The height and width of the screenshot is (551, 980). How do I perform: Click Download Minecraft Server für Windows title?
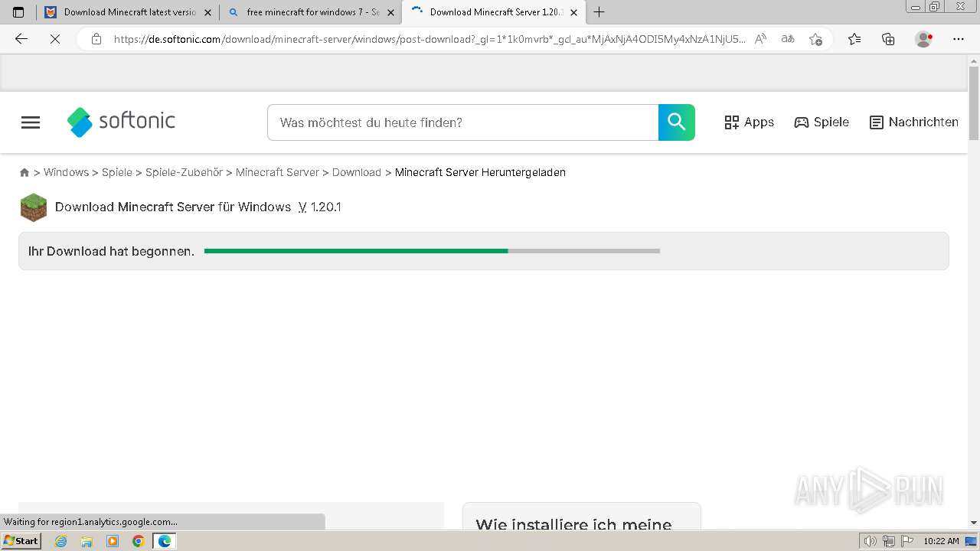click(x=173, y=207)
